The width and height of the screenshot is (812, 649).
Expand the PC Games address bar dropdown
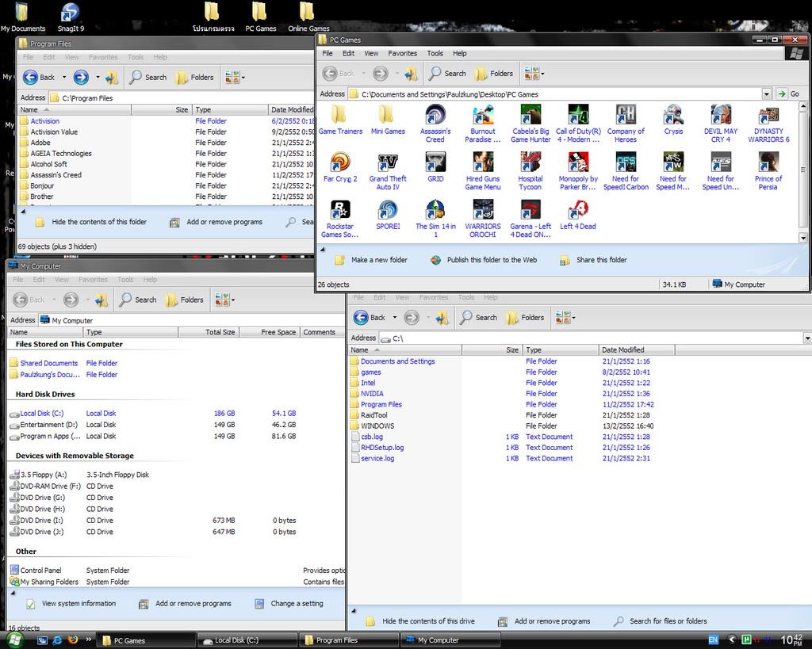[x=766, y=94]
